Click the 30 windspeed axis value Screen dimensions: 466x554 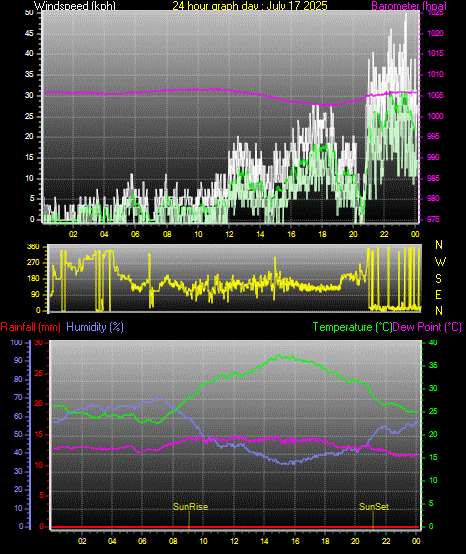(29, 95)
